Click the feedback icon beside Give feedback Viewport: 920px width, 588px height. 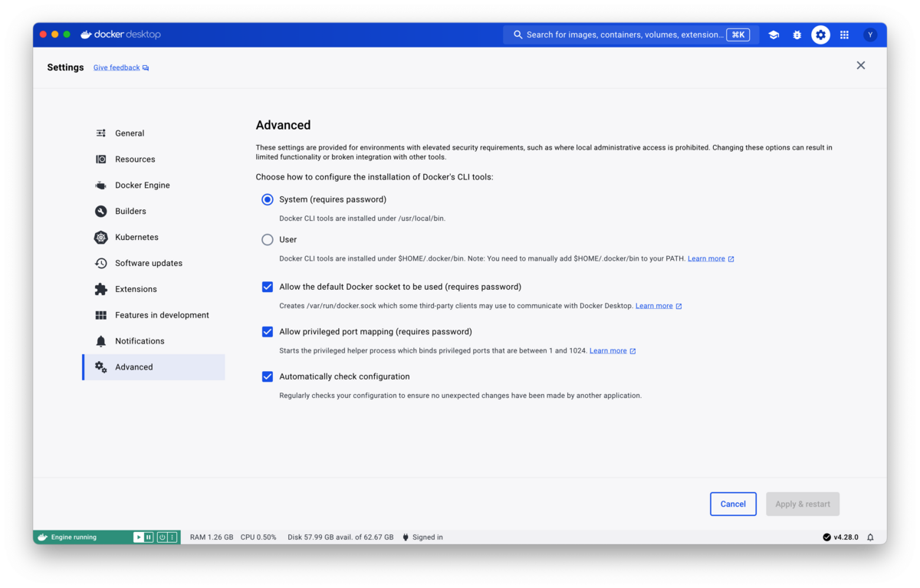pos(146,68)
